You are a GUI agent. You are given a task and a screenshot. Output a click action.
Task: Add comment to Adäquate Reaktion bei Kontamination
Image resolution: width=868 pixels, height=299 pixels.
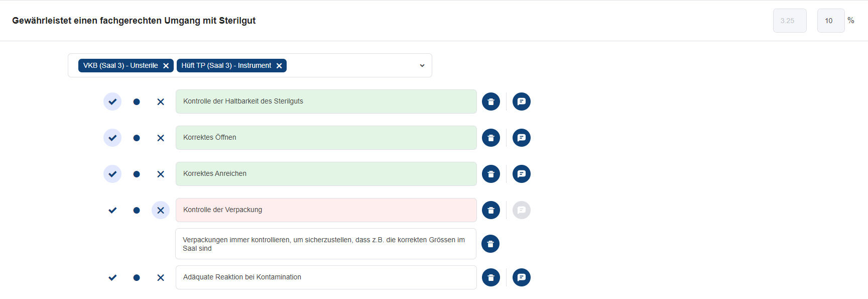point(522,277)
